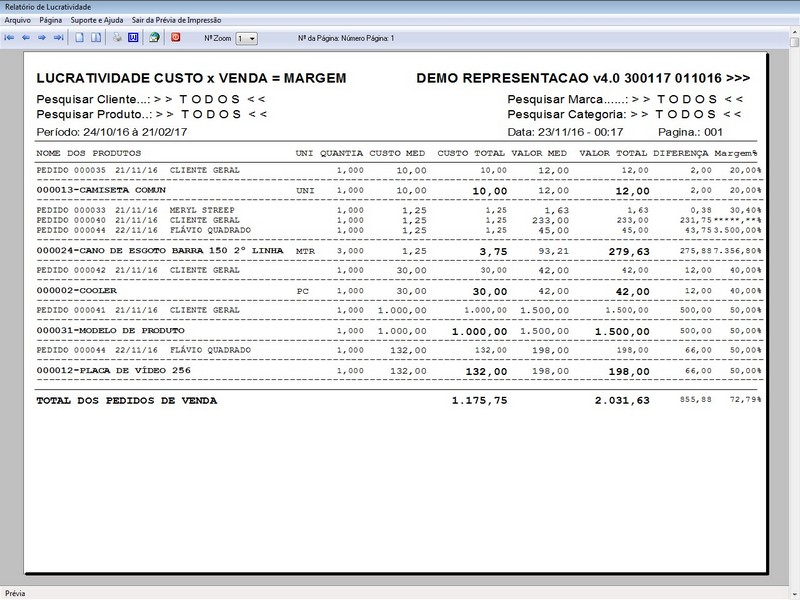Viewport: 800px width, 600px height.
Task: Open the Arquivo menu
Action: [x=17, y=20]
